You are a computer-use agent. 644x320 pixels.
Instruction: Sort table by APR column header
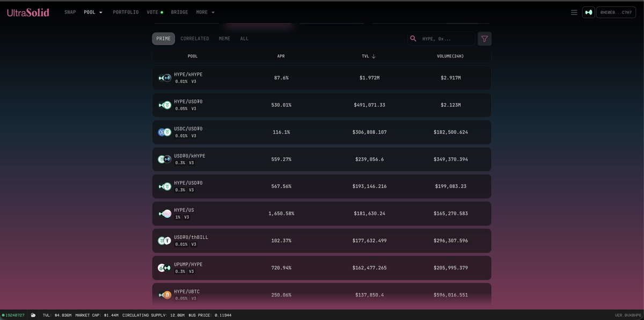281,56
